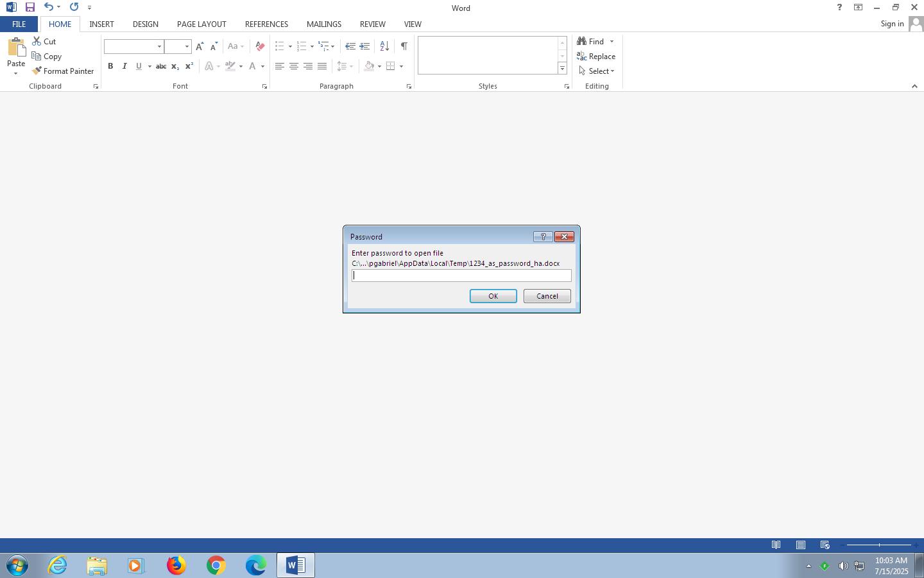924x578 pixels.
Task: Select the Format Painter tool
Action: 63,71
